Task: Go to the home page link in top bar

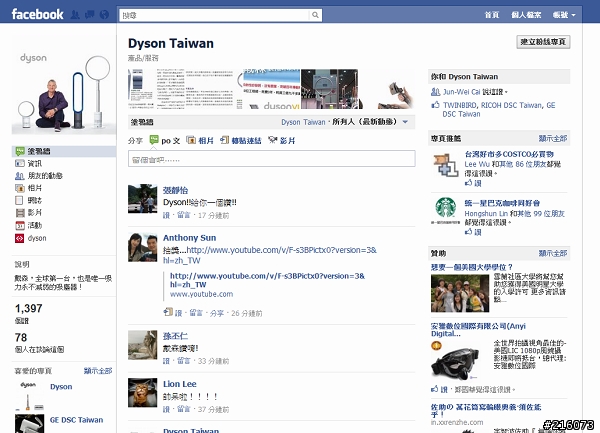Action: 492,15
